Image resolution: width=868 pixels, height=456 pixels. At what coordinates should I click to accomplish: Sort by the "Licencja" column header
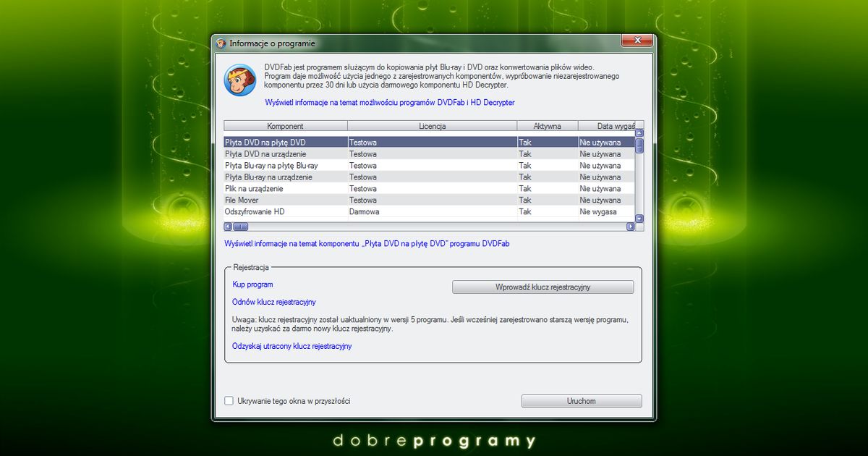click(431, 125)
